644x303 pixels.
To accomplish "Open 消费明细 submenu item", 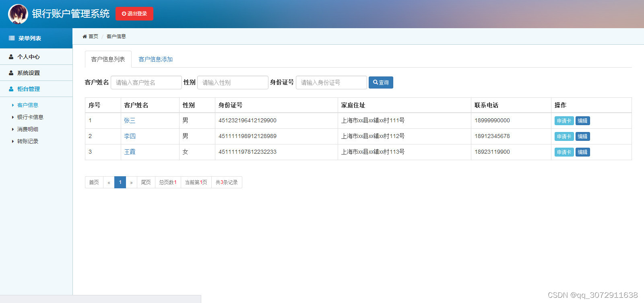I will point(27,129).
